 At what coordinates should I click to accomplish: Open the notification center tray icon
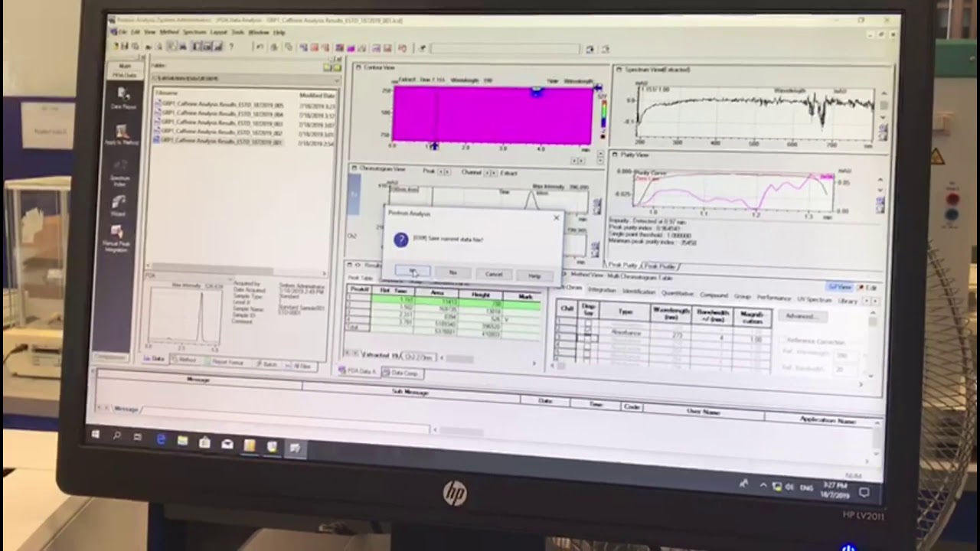(x=864, y=491)
